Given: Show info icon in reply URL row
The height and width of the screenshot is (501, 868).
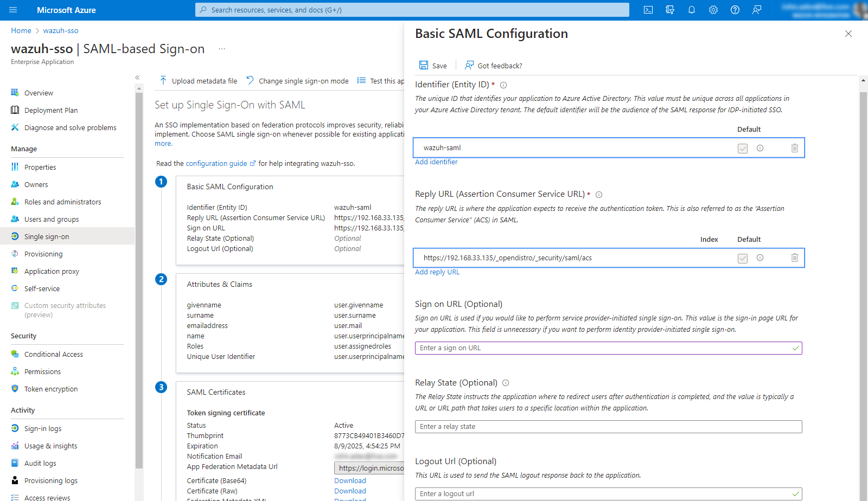Looking at the screenshot, I should point(760,258).
